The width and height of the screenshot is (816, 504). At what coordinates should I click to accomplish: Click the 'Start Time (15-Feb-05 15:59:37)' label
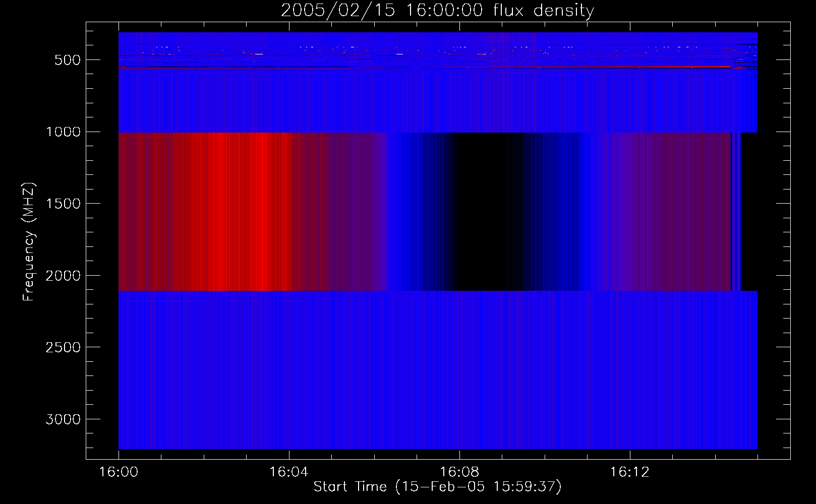coord(437,487)
